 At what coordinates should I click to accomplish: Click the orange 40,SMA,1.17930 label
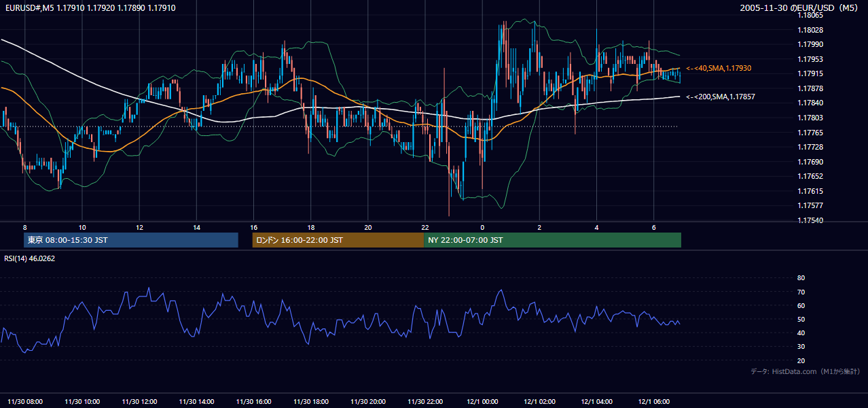(x=719, y=68)
